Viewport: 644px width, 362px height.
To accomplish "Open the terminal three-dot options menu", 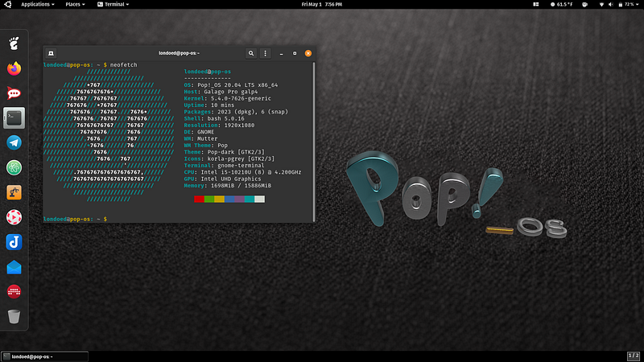I will tap(266, 53).
